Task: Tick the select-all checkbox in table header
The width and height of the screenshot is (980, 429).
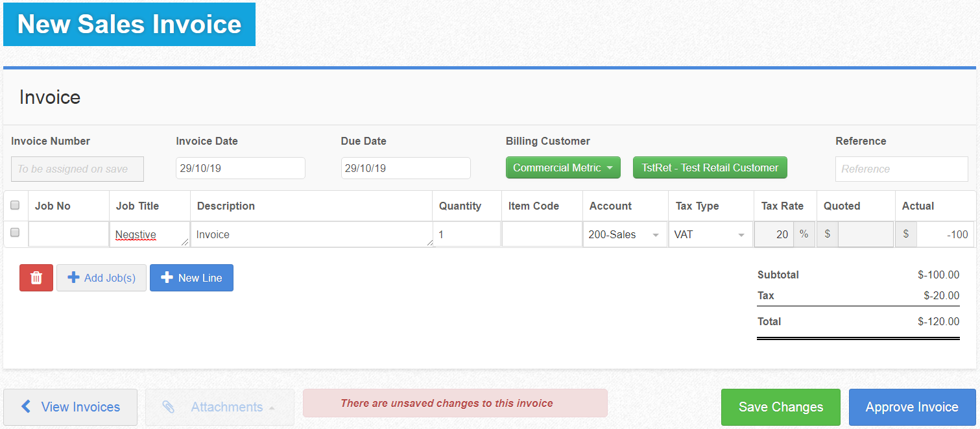Action: [15, 206]
